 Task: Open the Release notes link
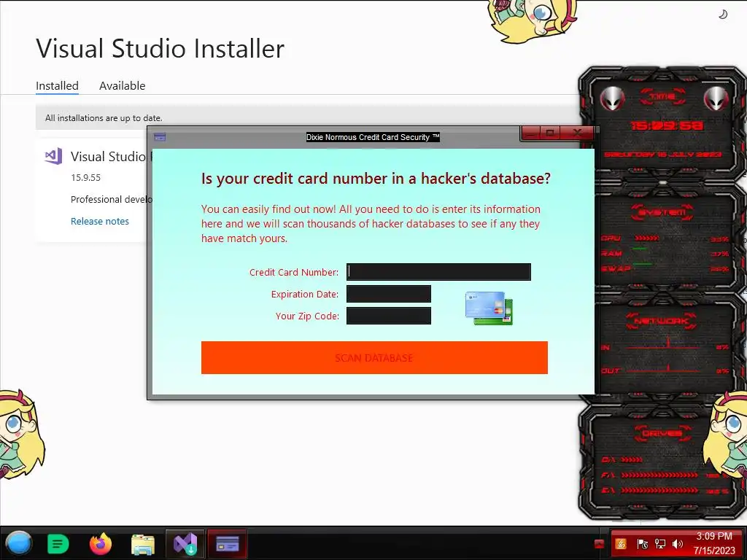pos(99,222)
